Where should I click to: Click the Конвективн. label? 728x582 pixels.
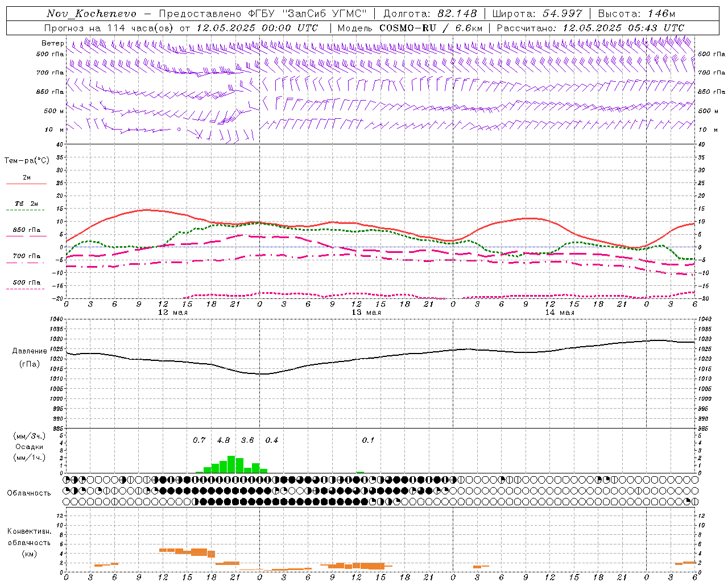[x=29, y=531]
